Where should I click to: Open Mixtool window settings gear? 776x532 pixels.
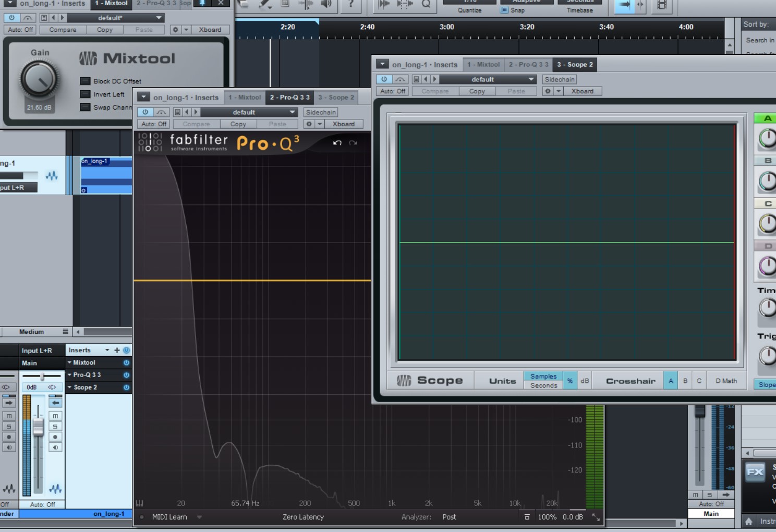coord(176,30)
